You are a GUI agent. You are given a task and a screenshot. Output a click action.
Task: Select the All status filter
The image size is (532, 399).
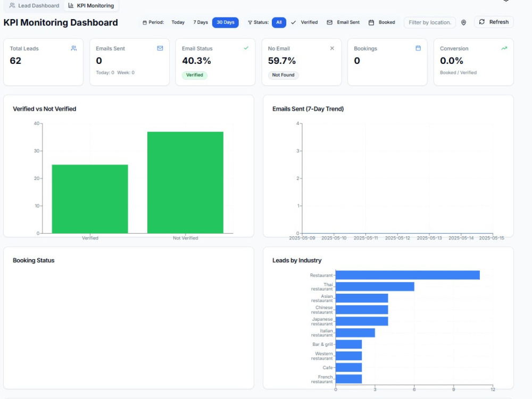(x=279, y=22)
